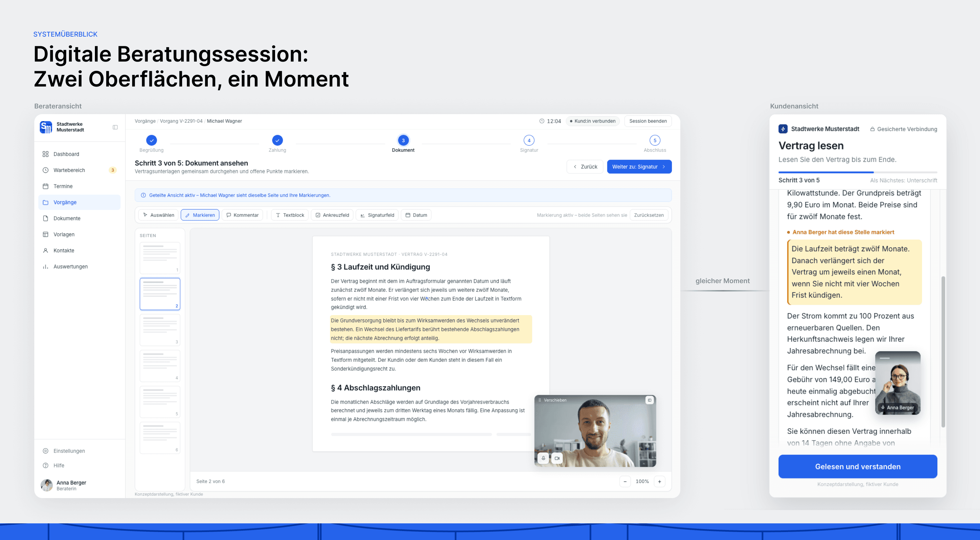Click the customer view contract scrollbar

click(943, 352)
